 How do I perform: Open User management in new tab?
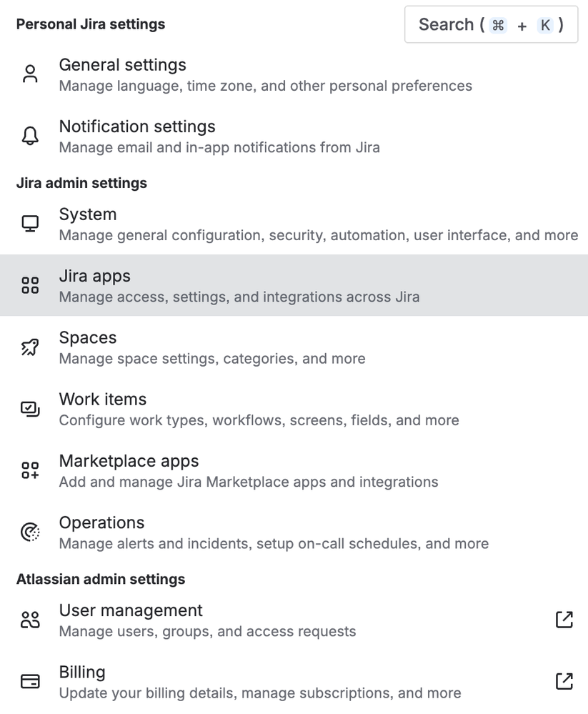564,620
